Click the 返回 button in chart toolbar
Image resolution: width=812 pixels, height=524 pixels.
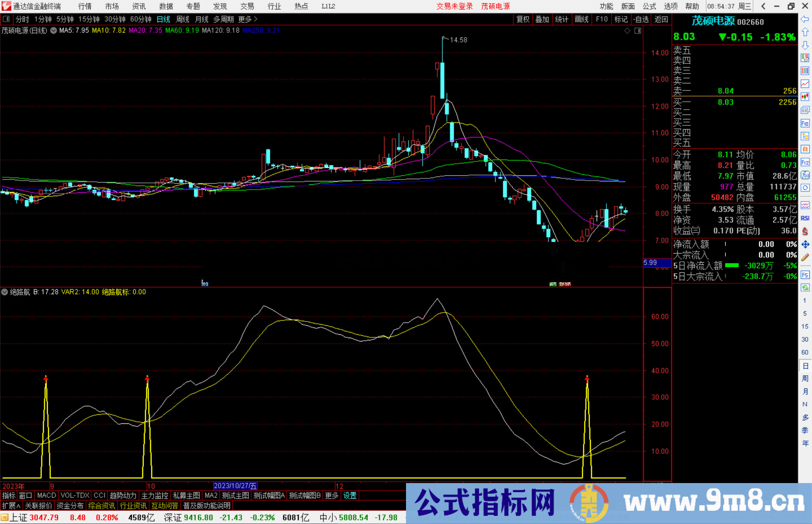(661, 19)
